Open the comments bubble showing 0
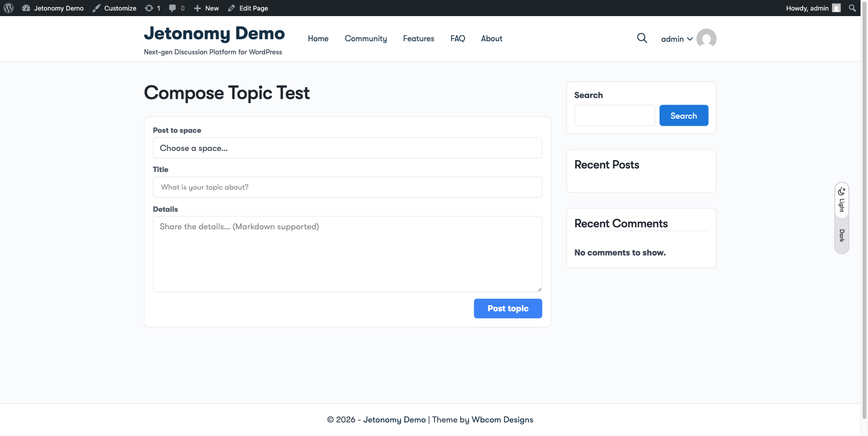This screenshot has height=436, width=868. 177,8
